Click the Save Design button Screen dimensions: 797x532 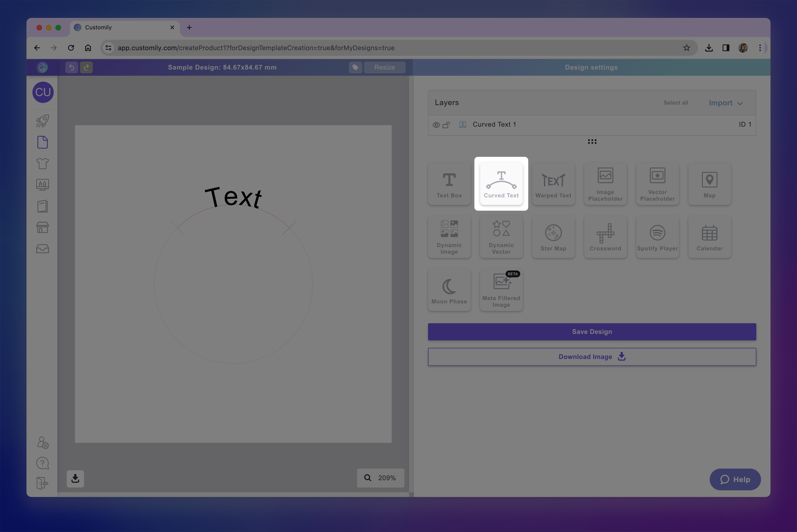[592, 332]
